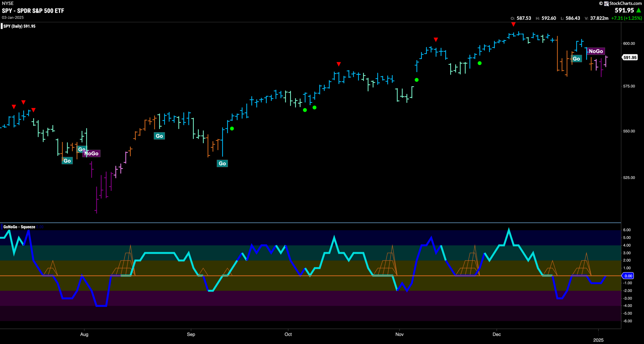644x344 pixels.
Task: Click the 550.00 price axis label
Action: [629, 131]
